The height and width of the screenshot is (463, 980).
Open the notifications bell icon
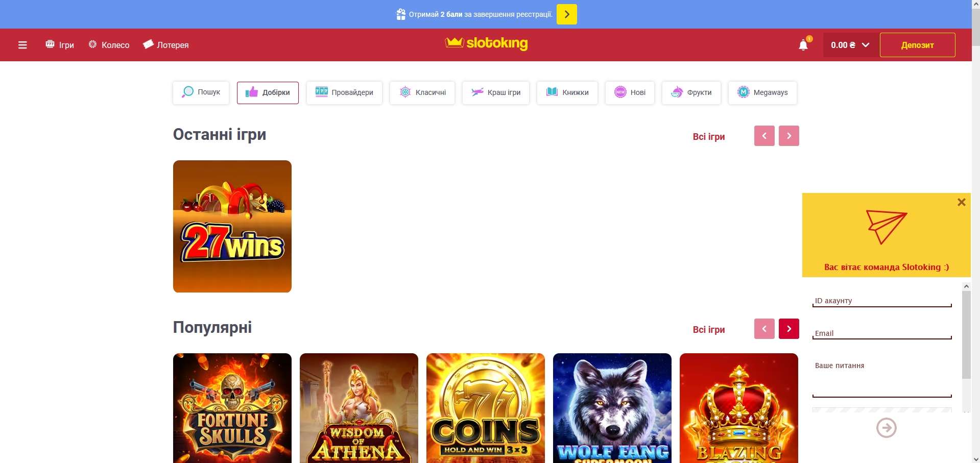pos(803,45)
